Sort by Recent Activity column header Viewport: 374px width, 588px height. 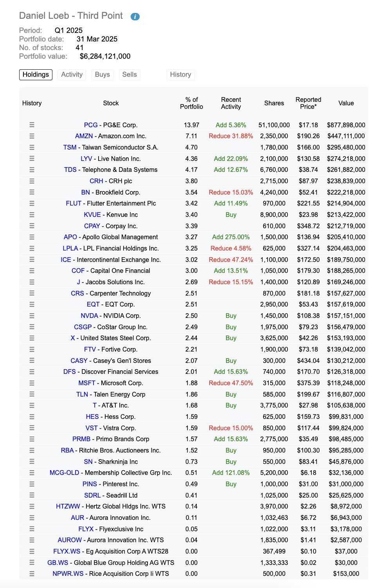coord(231,103)
